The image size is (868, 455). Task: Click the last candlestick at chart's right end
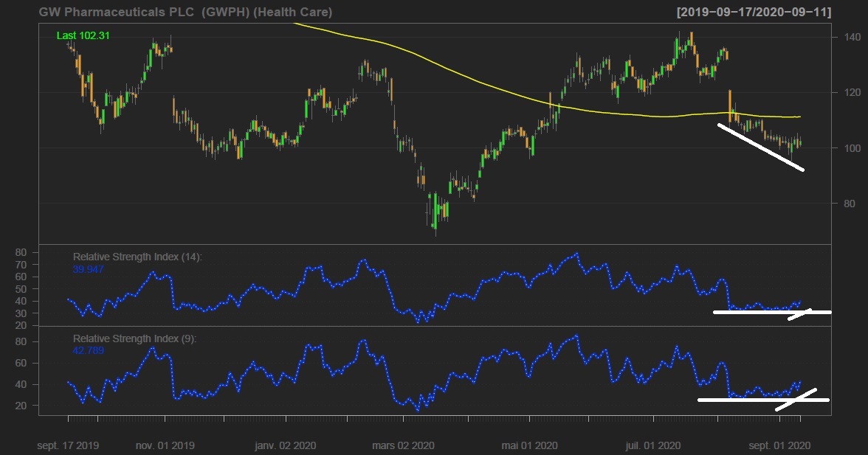(x=800, y=143)
